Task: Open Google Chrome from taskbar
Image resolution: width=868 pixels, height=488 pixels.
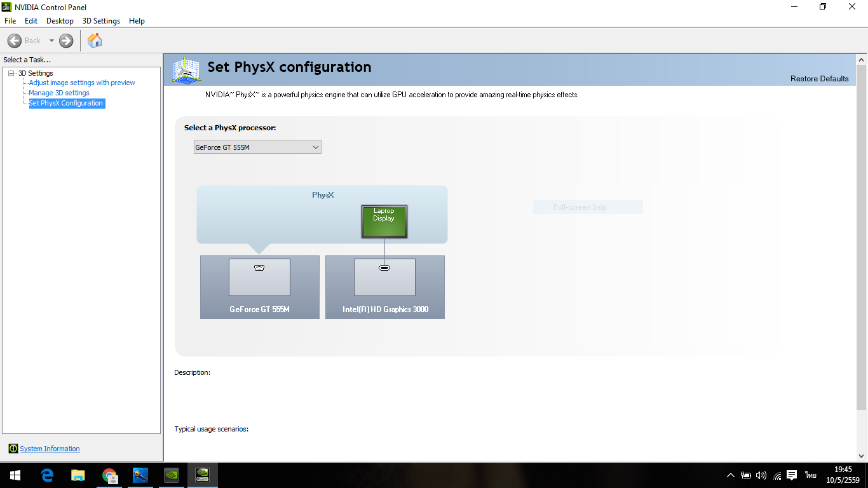Action: pos(109,475)
